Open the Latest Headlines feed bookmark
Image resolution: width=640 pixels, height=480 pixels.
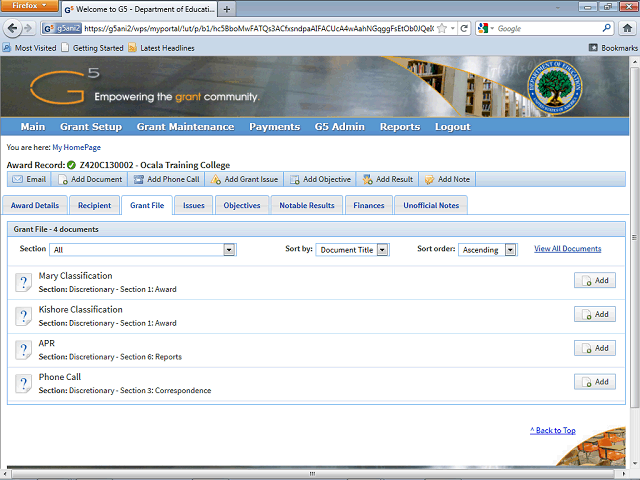click(x=161, y=48)
